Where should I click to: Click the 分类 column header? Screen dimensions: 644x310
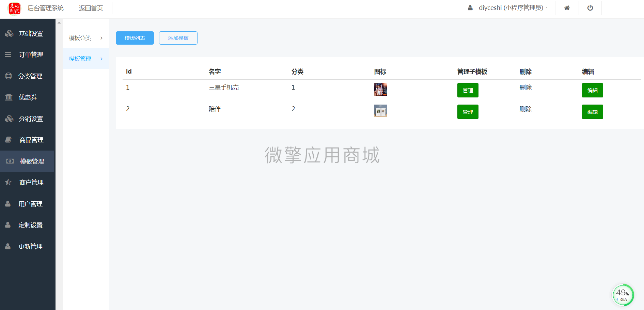pyautogui.click(x=298, y=72)
